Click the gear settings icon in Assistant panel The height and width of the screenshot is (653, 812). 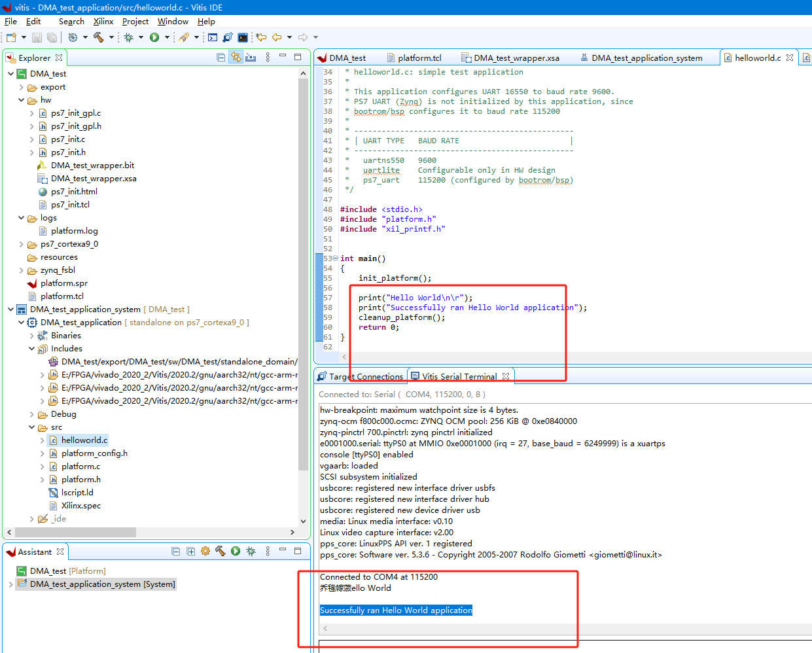click(205, 552)
